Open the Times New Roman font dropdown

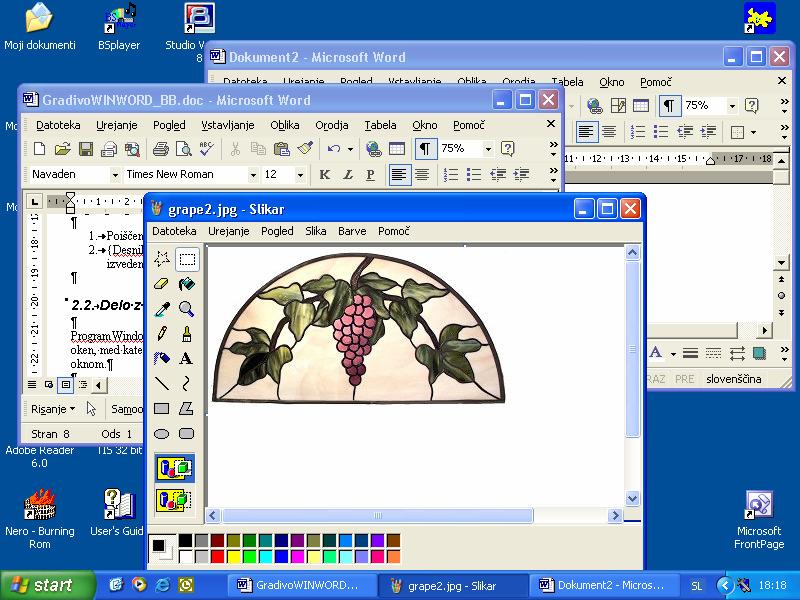pyautogui.click(x=253, y=175)
